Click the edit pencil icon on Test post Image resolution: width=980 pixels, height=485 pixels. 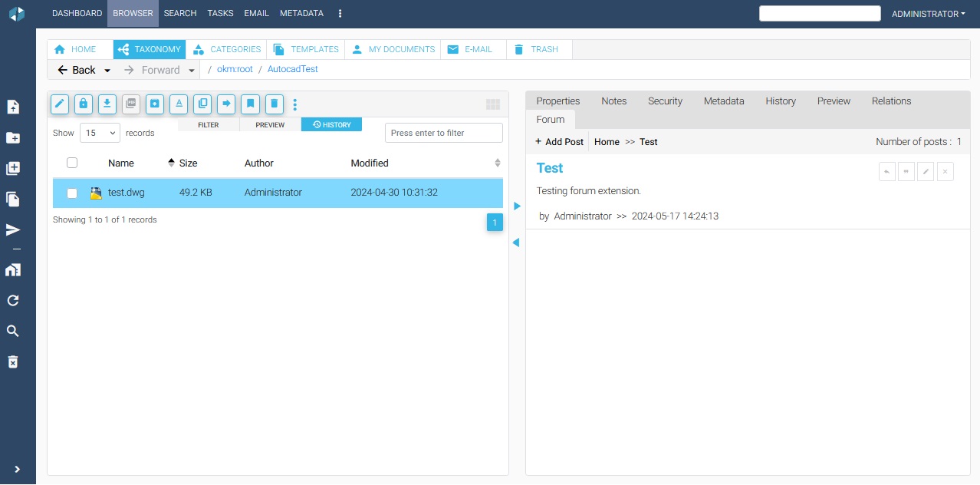tap(926, 172)
